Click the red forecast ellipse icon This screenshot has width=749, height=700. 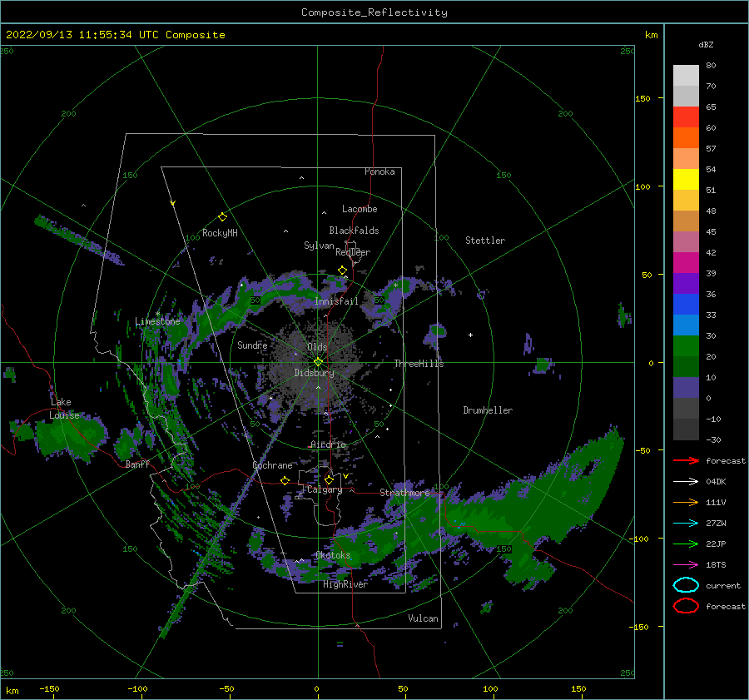(x=686, y=606)
